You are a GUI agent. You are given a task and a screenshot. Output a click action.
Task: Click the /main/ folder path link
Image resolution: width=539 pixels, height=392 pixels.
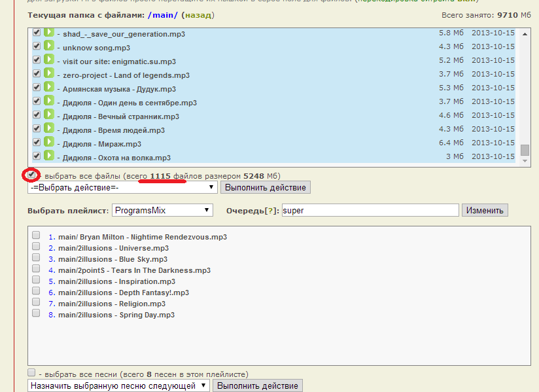(162, 14)
